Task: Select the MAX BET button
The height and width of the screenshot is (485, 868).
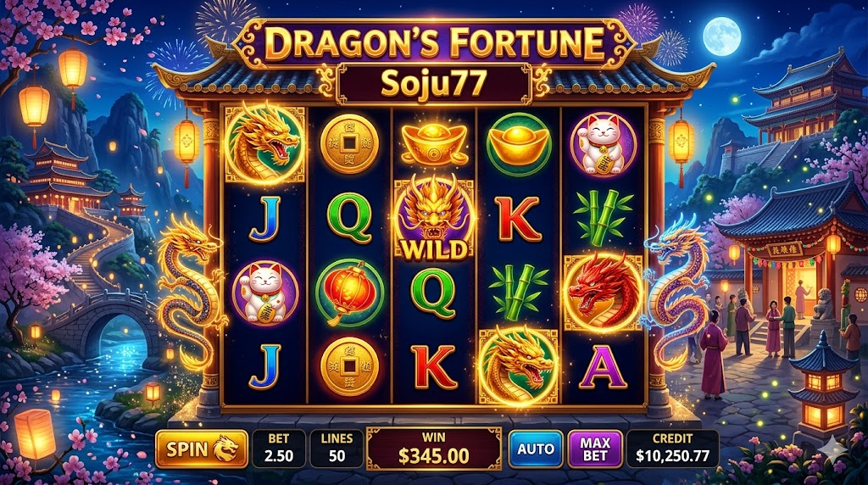Action: (x=595, y=449)
